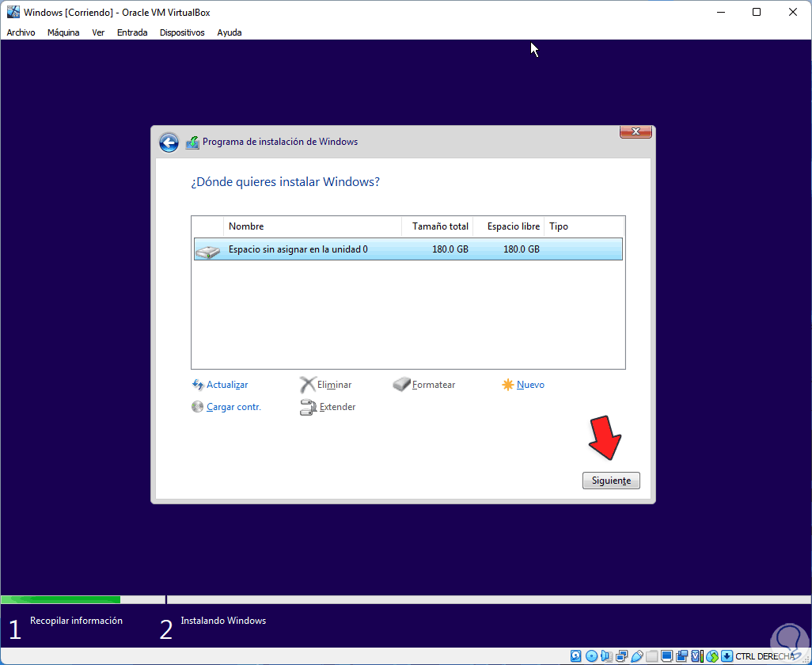Screen dimensions: 812x665
Task: Click the audio status icon
Action: (x=606, y=656)
